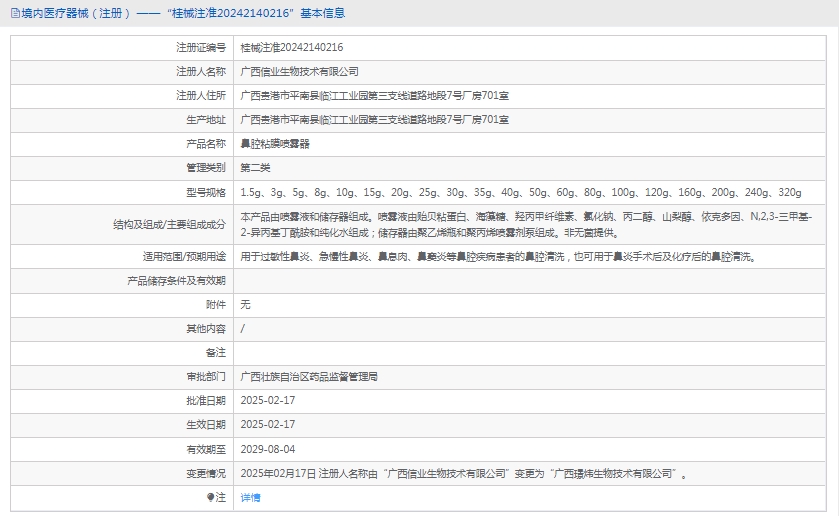Click the 型号规格 specification list value
The height and width of the screenshot is (516, 839).
pos(520,192)
